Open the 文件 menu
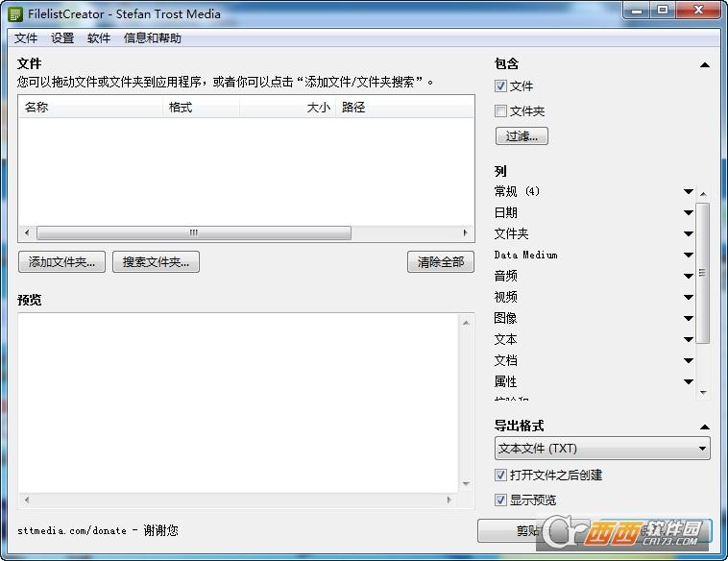This screenshot has height=561, width=728. 26,38
